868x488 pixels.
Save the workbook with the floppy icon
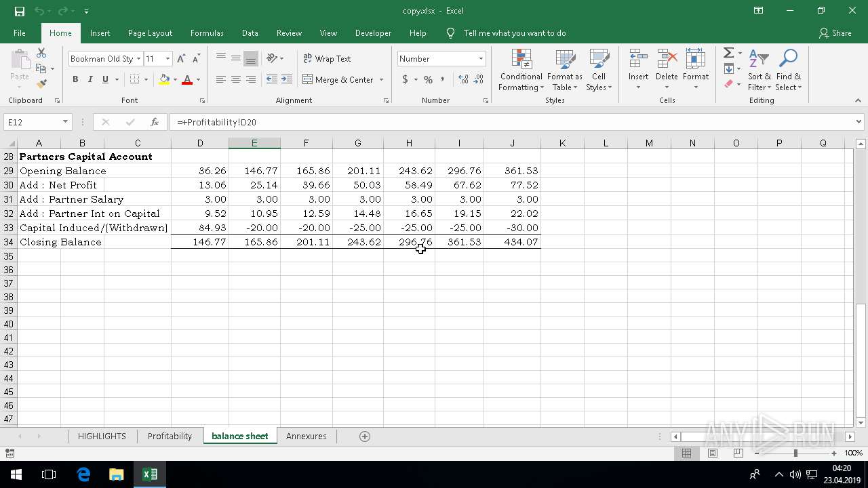click(20, 11)
